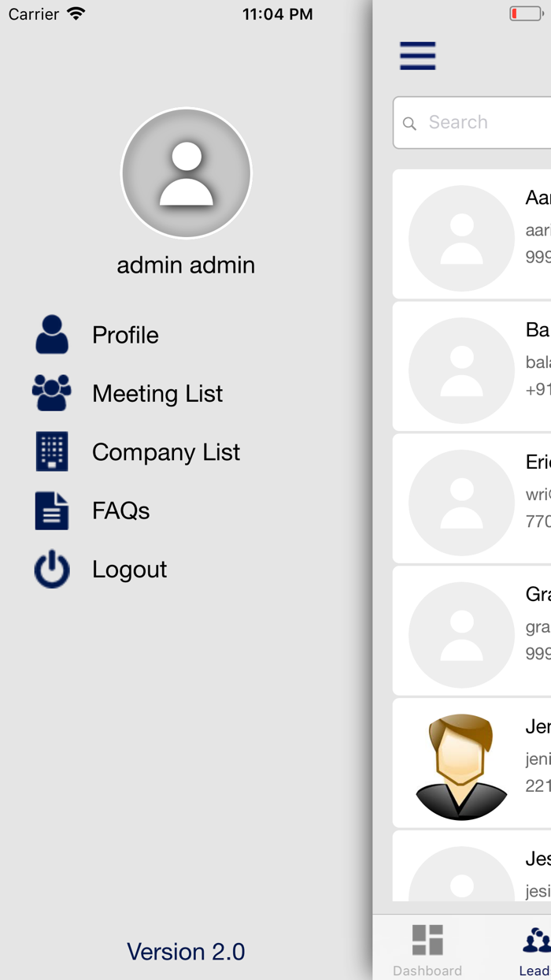551x980 pixels.
Task: Click the Meeting List group icon
Action: [x=52, y=393]
